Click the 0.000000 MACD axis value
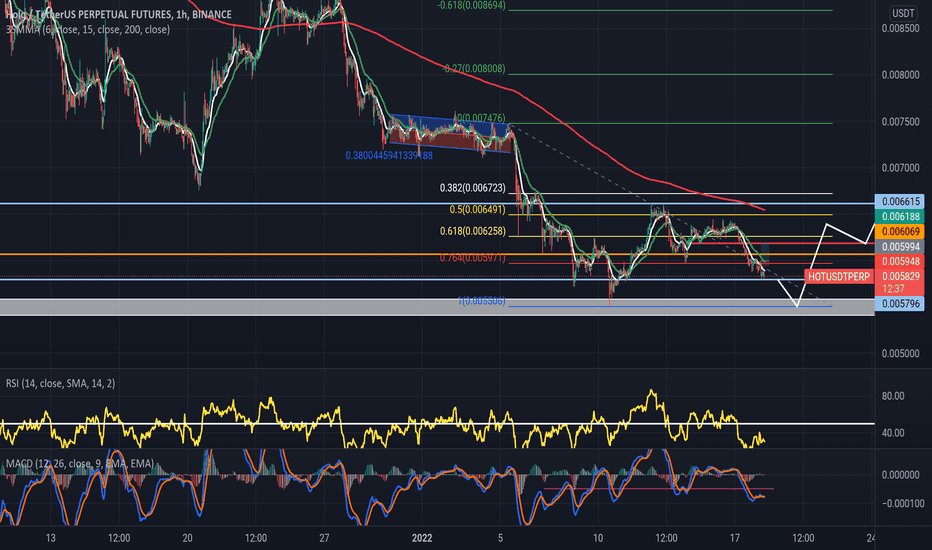The height and width of the screenshot is (550, 932). tap(902, 475)
